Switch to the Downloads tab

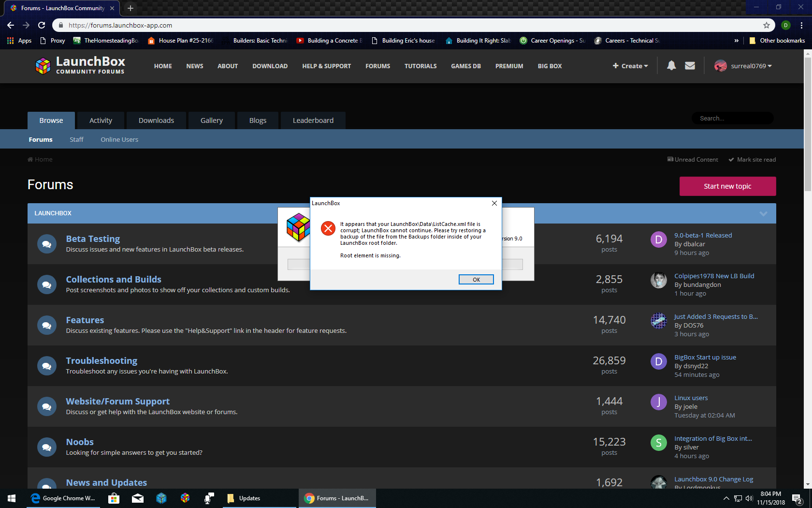pyautogui.click(x=156, y=120)
